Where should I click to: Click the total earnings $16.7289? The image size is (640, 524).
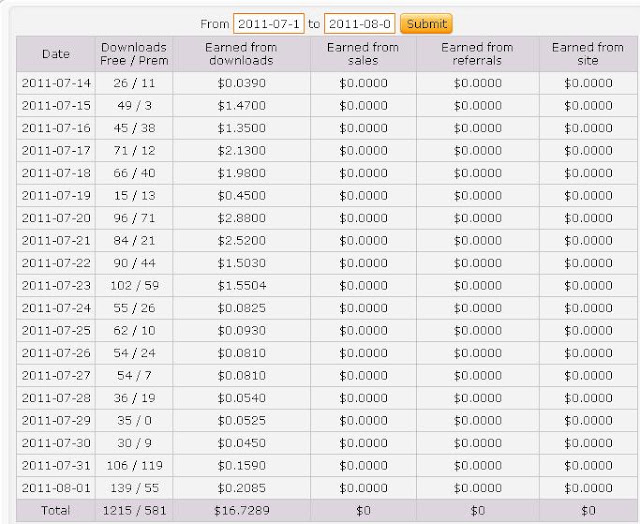click(242, 510)
